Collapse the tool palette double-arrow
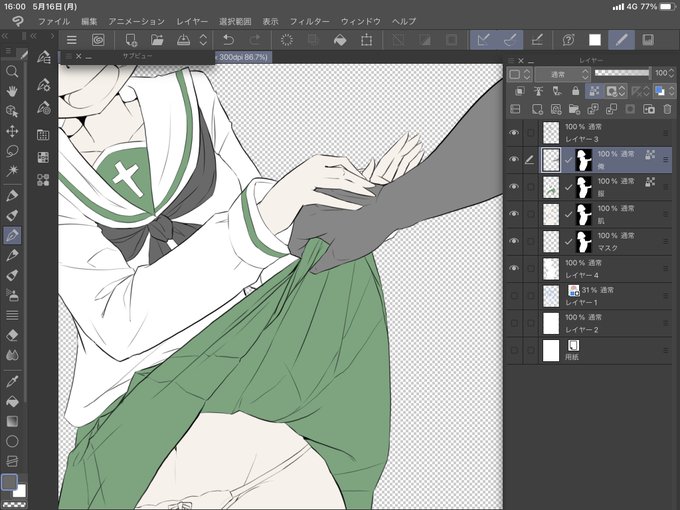 click(5, 36)
